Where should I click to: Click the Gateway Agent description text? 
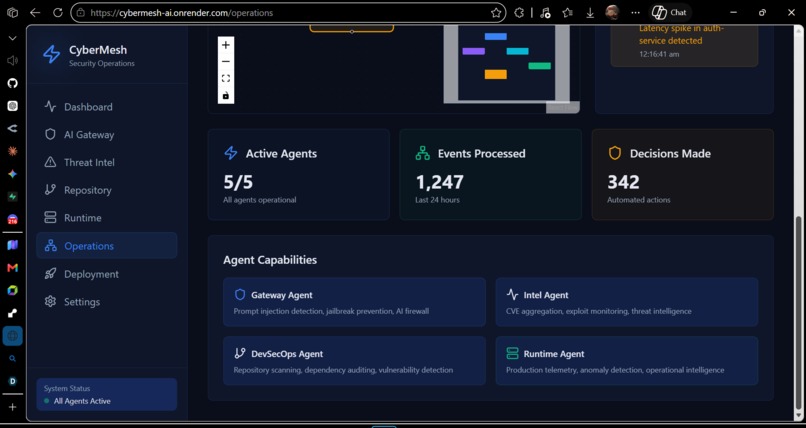331,311
